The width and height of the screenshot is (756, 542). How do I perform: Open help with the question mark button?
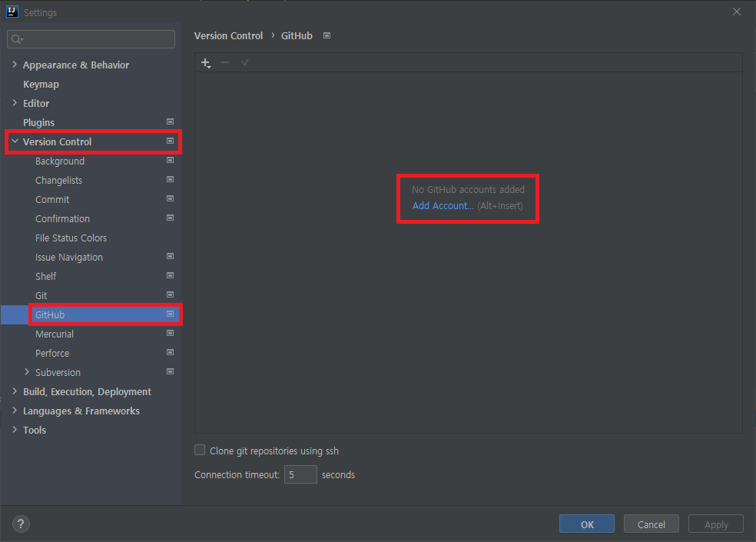tap(21, 524)
